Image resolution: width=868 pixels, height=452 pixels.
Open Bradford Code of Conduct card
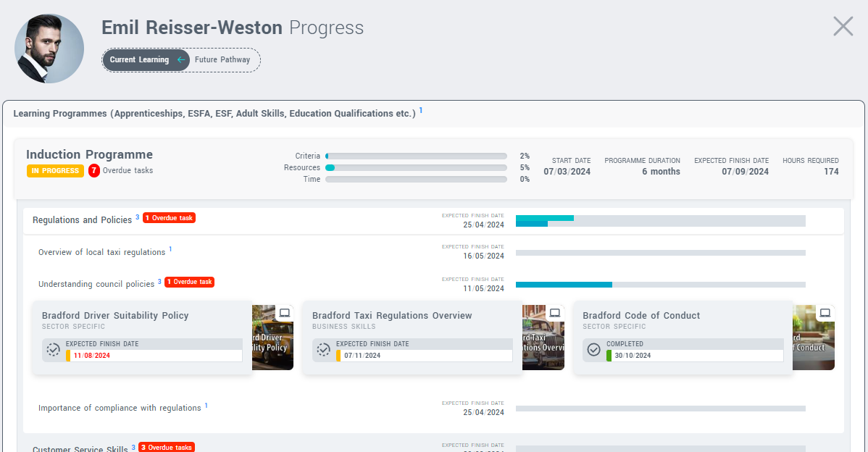click(x=683, y=338)
